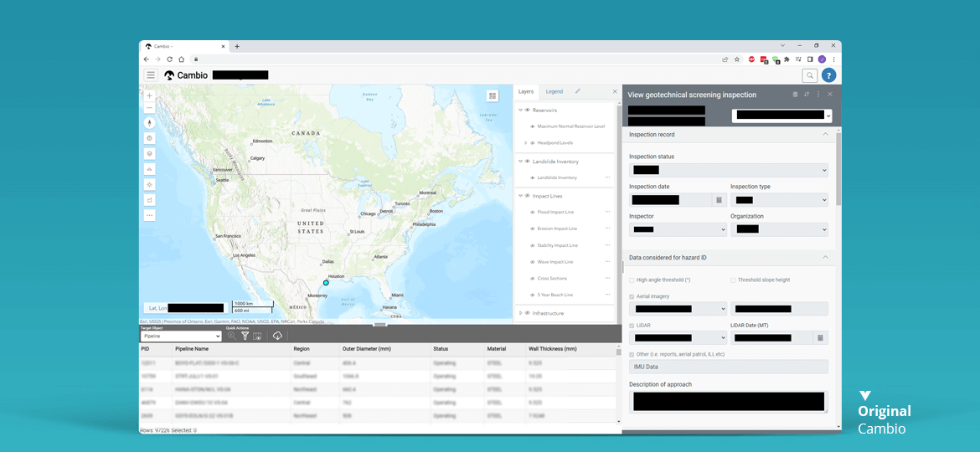Screen dimensions: 980x452
Task: Click the cloud download quick action
Action: [x=277, y=336]
